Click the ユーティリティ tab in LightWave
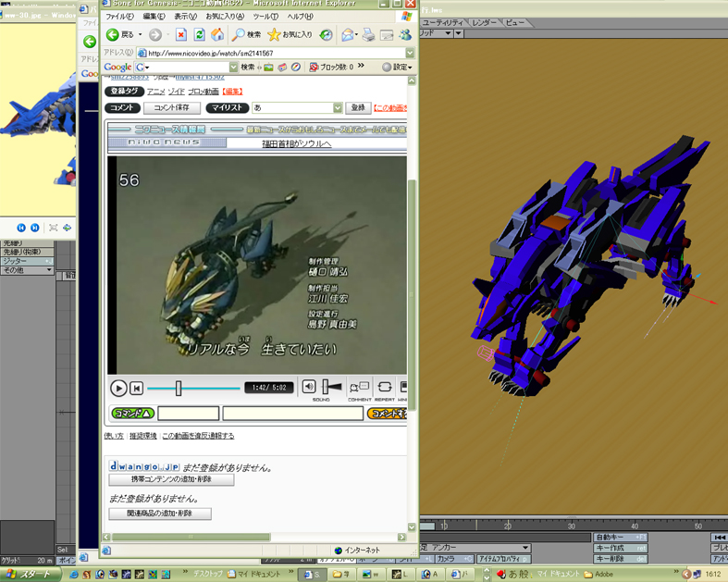Viewport: 728px width, 582px height. (x=443, y=22)
